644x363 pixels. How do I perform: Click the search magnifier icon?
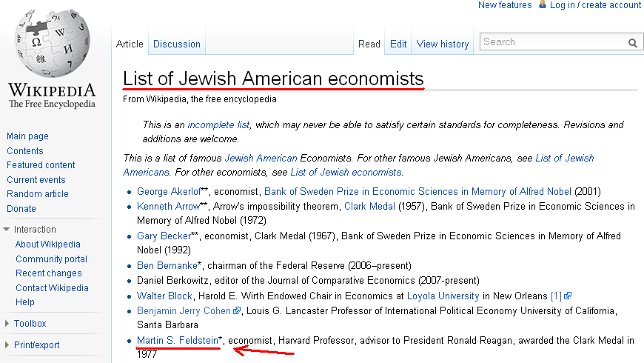(x=632, y=43)
